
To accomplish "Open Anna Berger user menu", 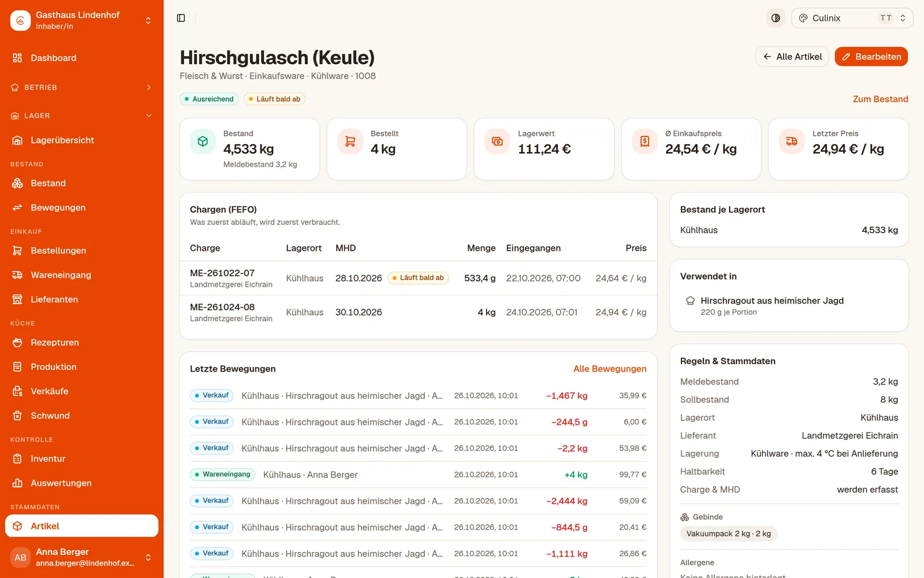I will 82,557.
